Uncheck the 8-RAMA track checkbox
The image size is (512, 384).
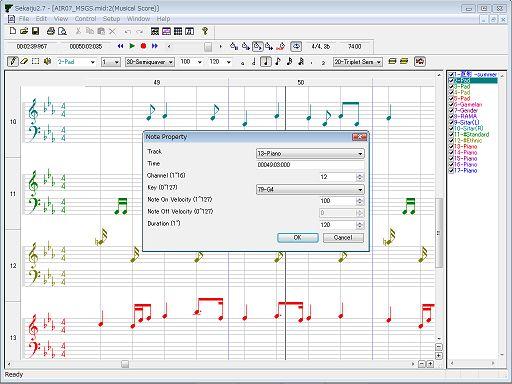click(x=451, y=116)
